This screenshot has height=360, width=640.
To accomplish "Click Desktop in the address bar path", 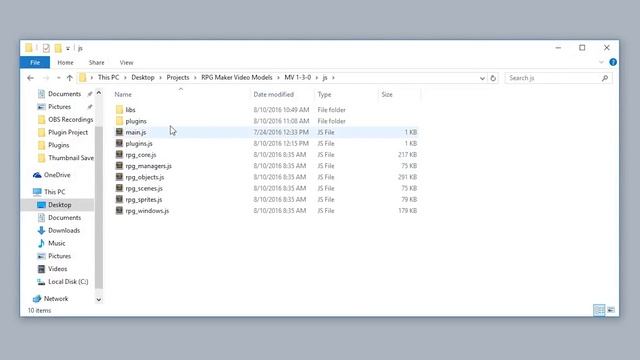I will tap(143, 78).
